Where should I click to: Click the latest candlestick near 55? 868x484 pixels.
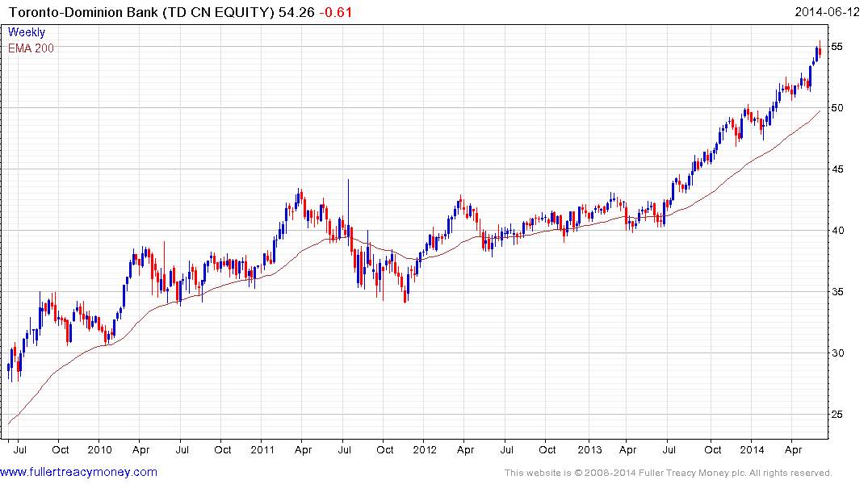coord(820,50)
